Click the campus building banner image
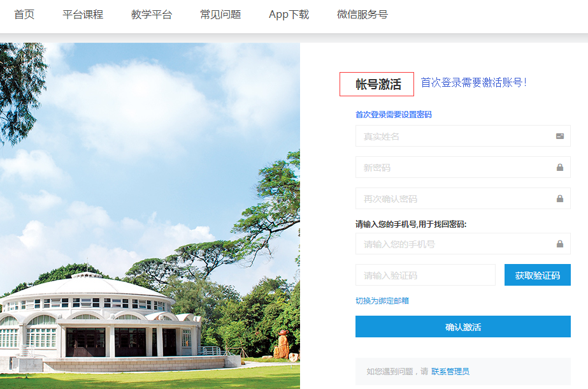This screenshot has width=588, height=389. click(150, 216)
